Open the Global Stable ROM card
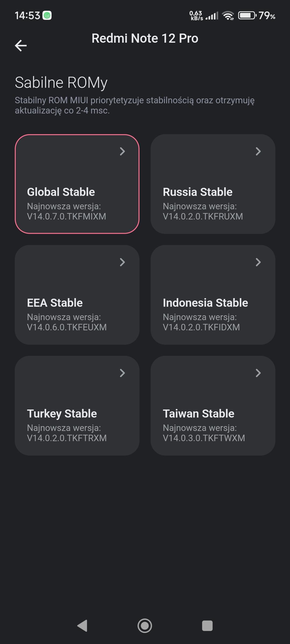Screen dimensions: 290x644 pyautogui.click(x=77, y=184)
